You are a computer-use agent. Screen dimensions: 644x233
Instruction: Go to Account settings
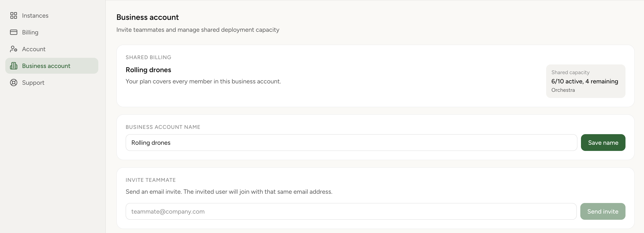click(x=34, y=49)
